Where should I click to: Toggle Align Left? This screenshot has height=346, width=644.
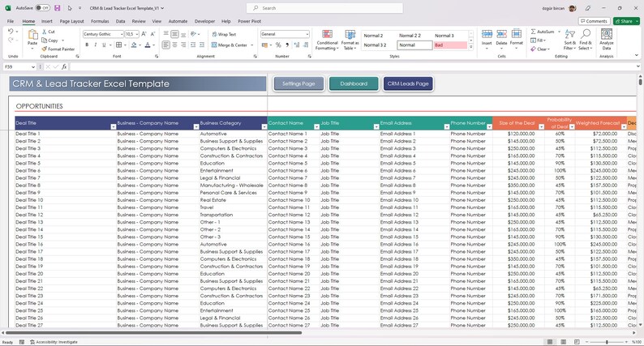click(x=166, y=45)
